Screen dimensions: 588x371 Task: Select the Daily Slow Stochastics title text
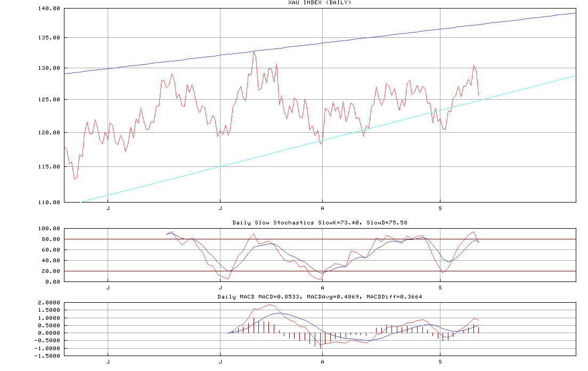pos(320,222)
